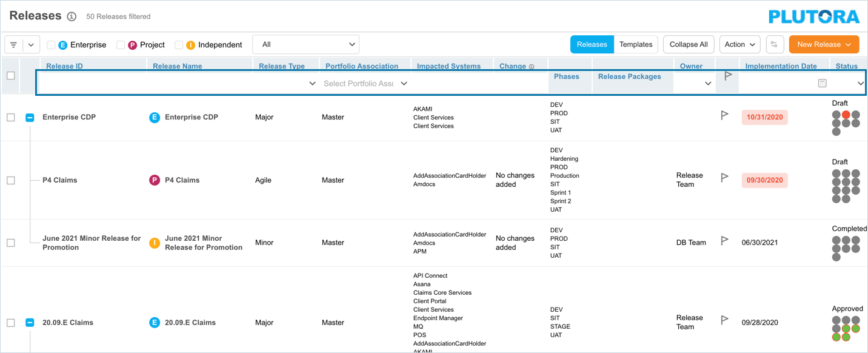Click the filter icon button

(13, 45)
